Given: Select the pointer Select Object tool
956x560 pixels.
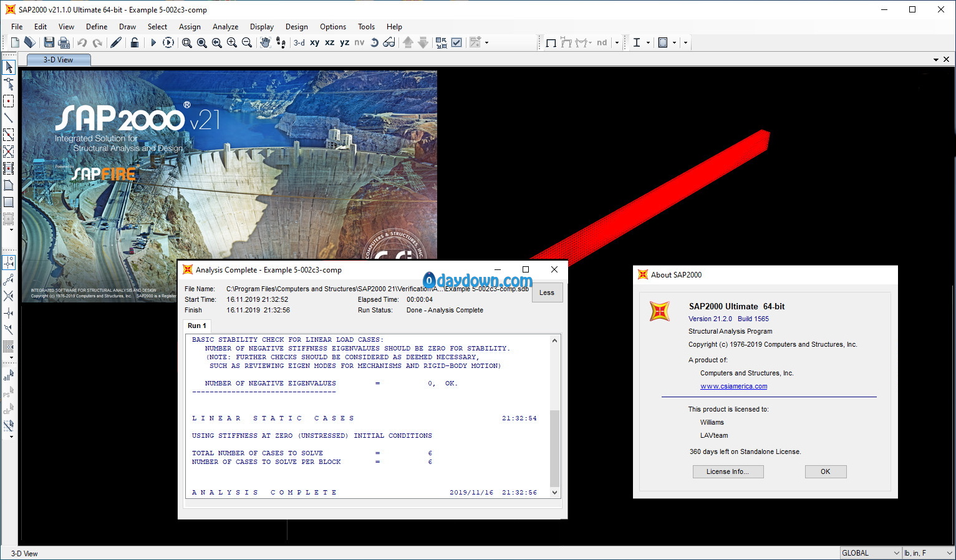Looking at the screenshot, I should coord(9,67).
